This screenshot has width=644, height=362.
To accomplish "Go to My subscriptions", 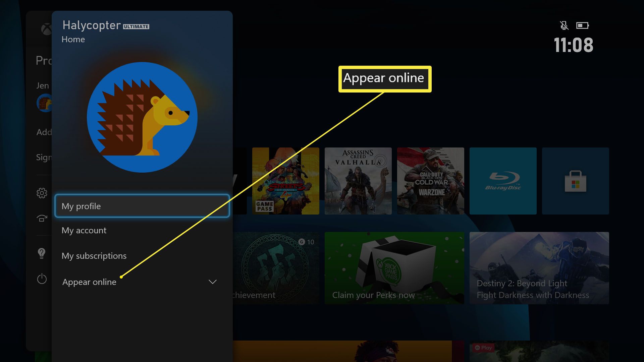I will (94, 256).
